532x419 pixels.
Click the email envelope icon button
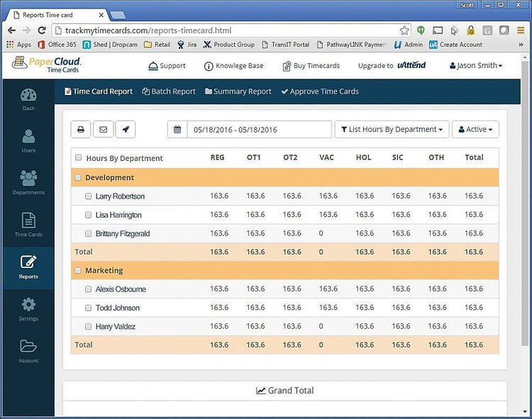click(x=103, y=130)
